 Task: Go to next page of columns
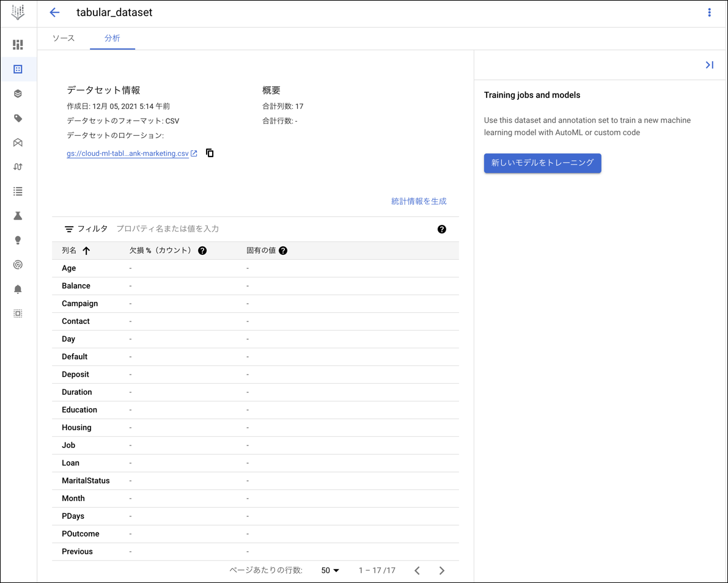click(441, 570)
